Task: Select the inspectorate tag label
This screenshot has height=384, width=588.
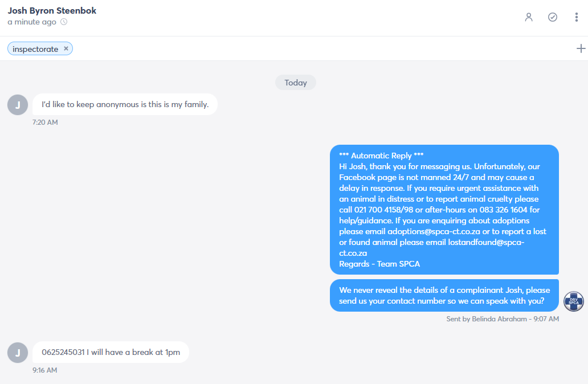Action: (35, 49)
